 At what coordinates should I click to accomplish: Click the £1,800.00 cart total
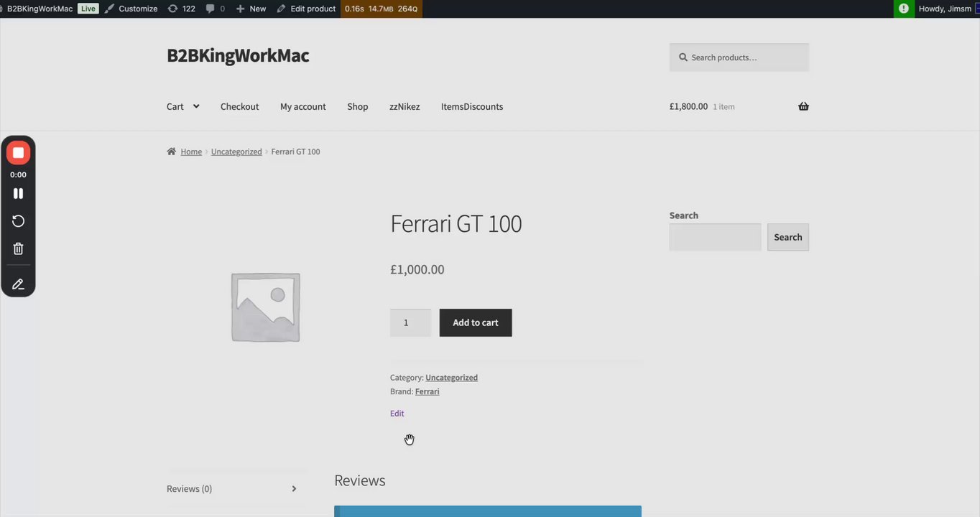688,106
